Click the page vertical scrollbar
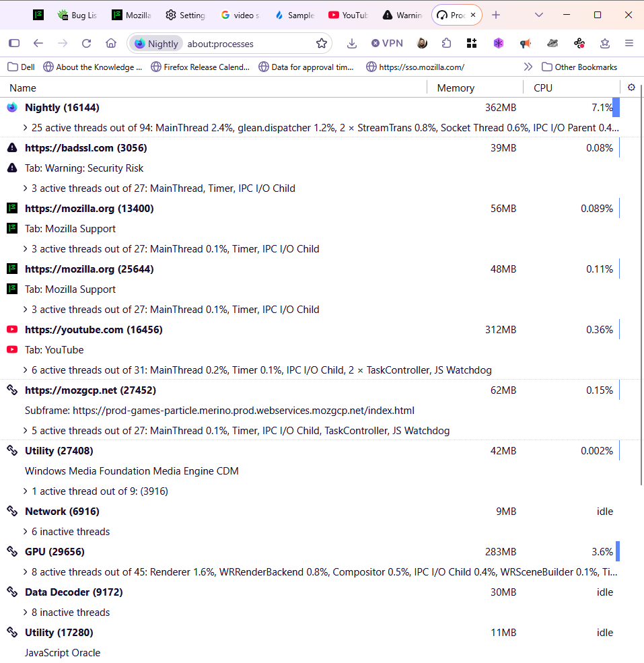Image resolution: width=644 pixels, height=663 pixels. (641, 285)
